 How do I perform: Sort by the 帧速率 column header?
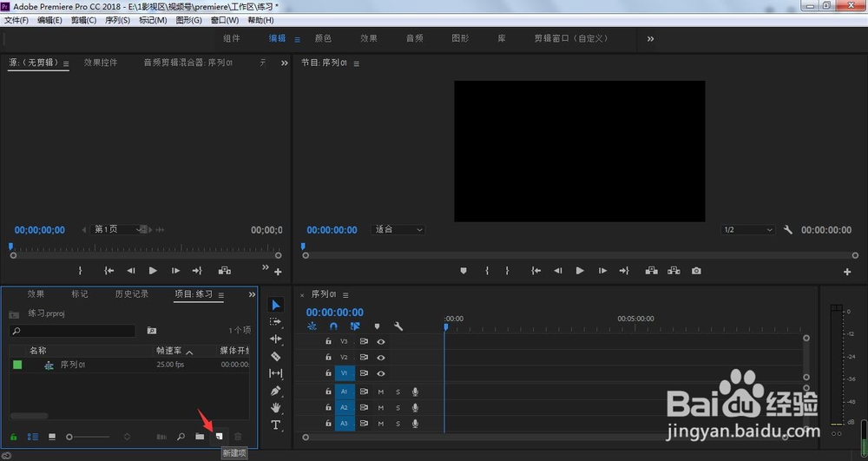[169, 351]
